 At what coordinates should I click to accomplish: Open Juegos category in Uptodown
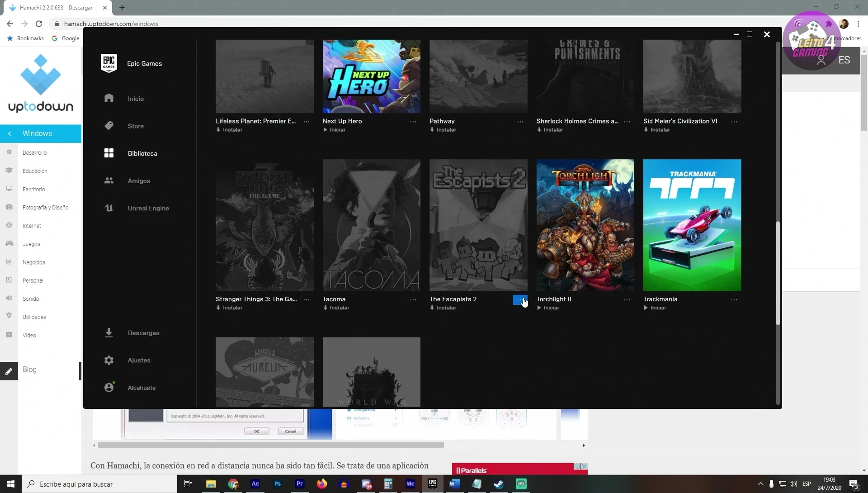31,244
